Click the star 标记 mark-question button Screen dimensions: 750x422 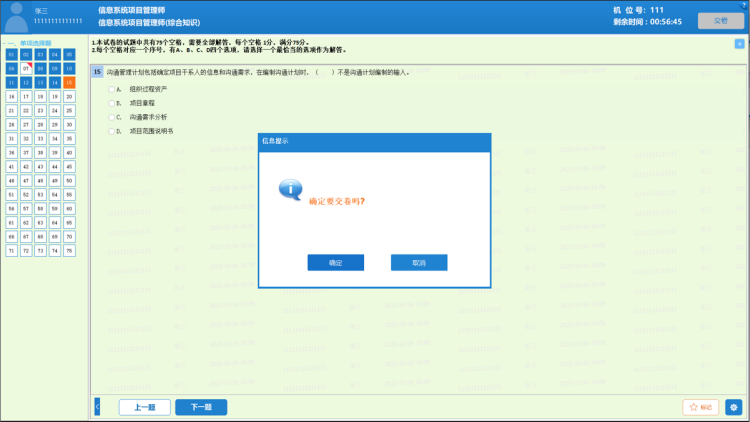[700, 407]
